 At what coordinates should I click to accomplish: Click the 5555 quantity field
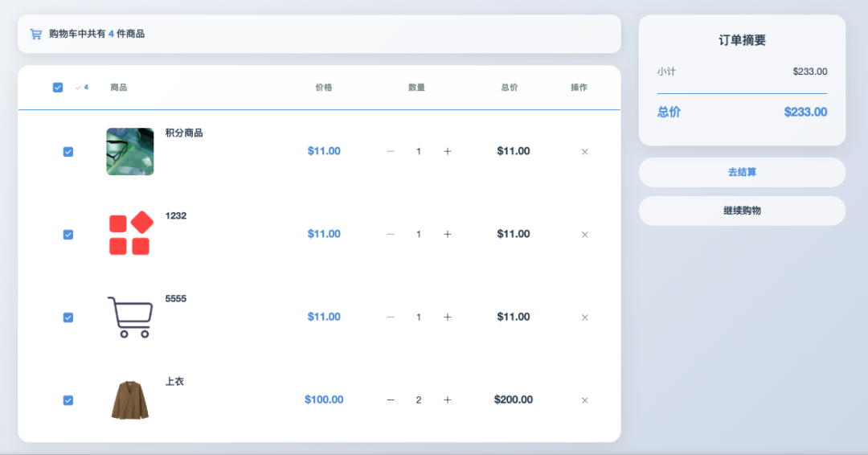coord(419,317)
